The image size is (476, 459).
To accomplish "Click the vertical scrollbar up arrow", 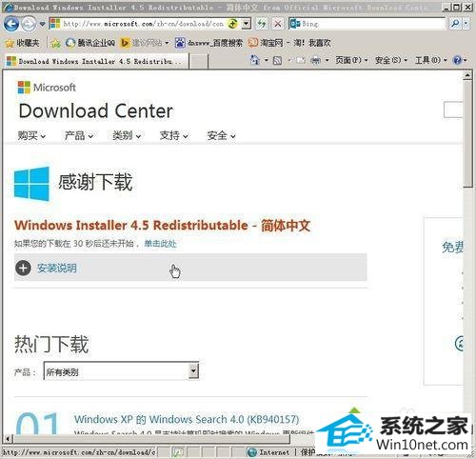I will [x=467, y=75].
